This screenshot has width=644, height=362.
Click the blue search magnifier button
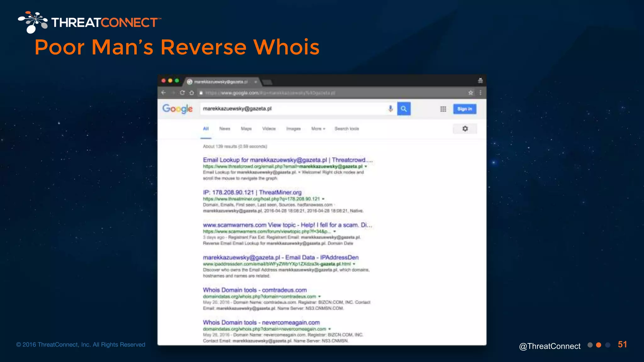(x=404, y=109)
